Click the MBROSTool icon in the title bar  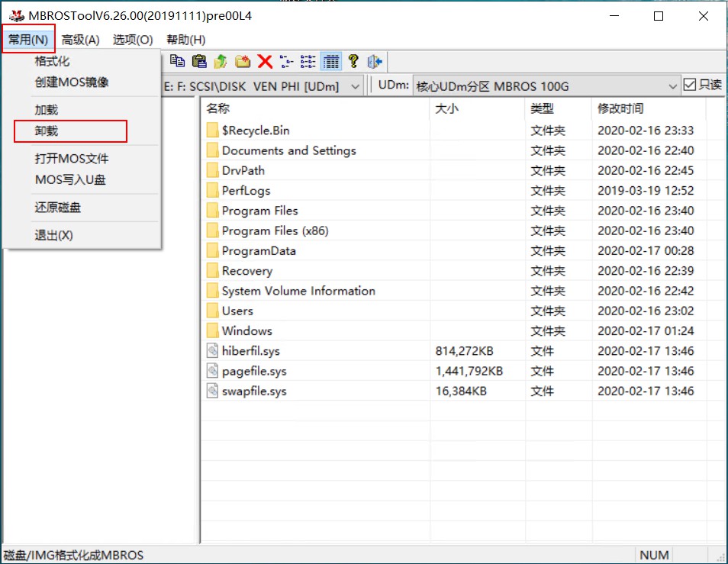15,15
